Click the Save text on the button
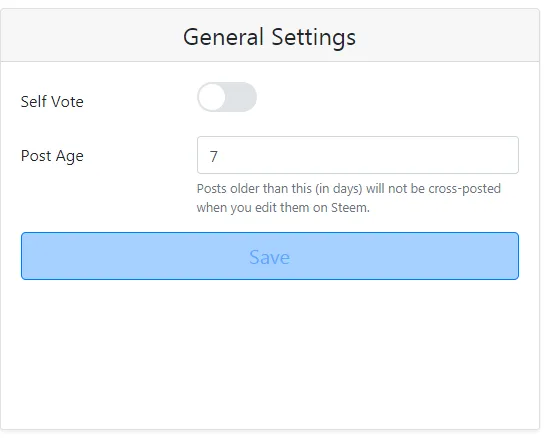This screenshot has height=438, width=553. 270,257
